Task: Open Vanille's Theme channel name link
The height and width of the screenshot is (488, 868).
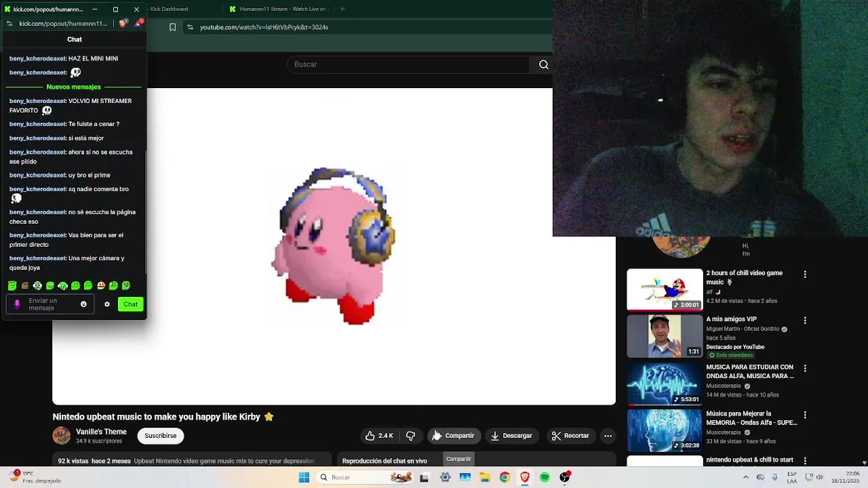Action: [x=101, y=432]
